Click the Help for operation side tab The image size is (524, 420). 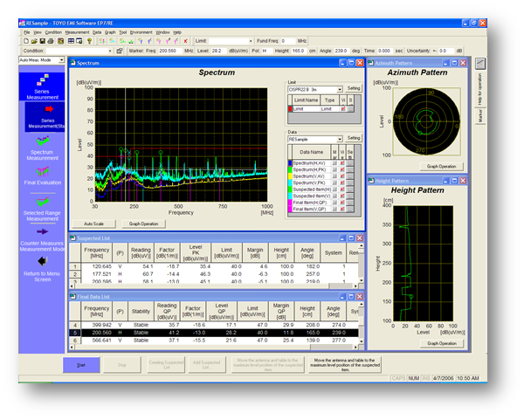pos(480,89)
